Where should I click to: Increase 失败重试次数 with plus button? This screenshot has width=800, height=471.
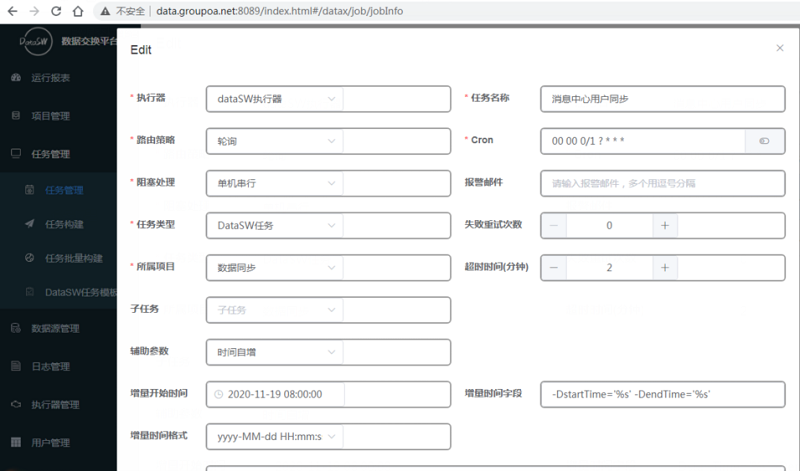pyautogui.click(x=665, y=226)
